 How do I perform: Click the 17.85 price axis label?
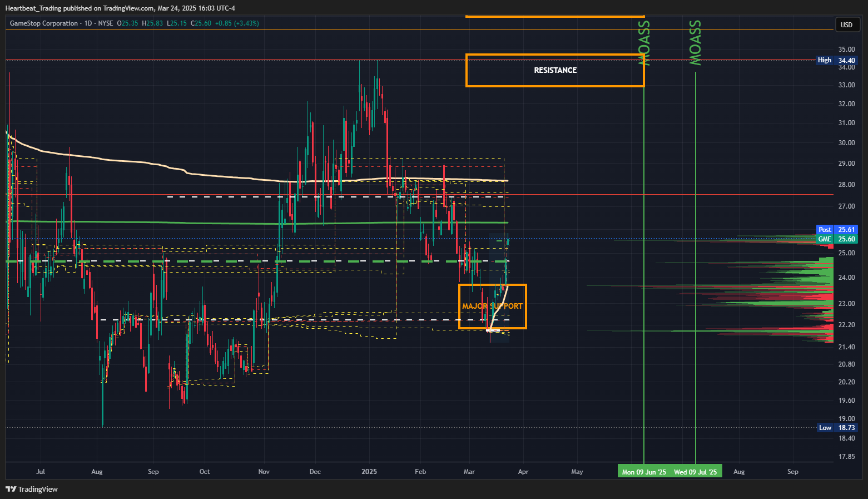[x=847, y=457]
